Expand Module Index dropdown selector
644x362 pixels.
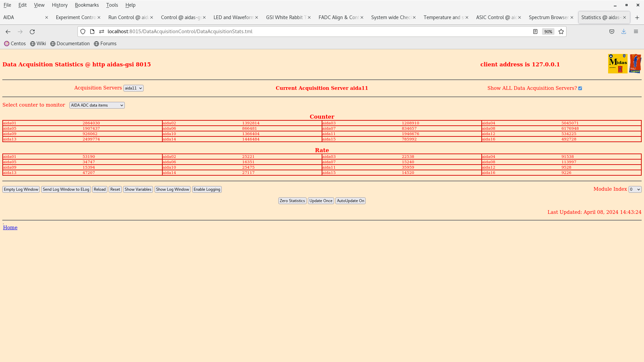(x=635, y=189)
